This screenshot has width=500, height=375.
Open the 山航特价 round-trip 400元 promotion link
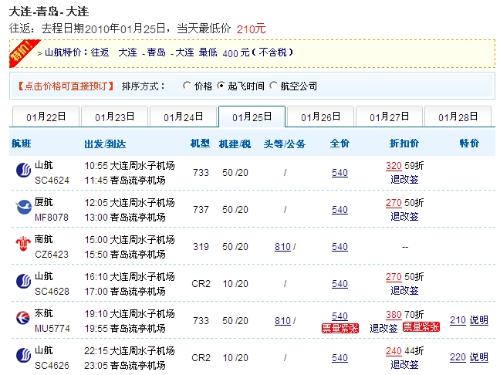pos(169,53)
